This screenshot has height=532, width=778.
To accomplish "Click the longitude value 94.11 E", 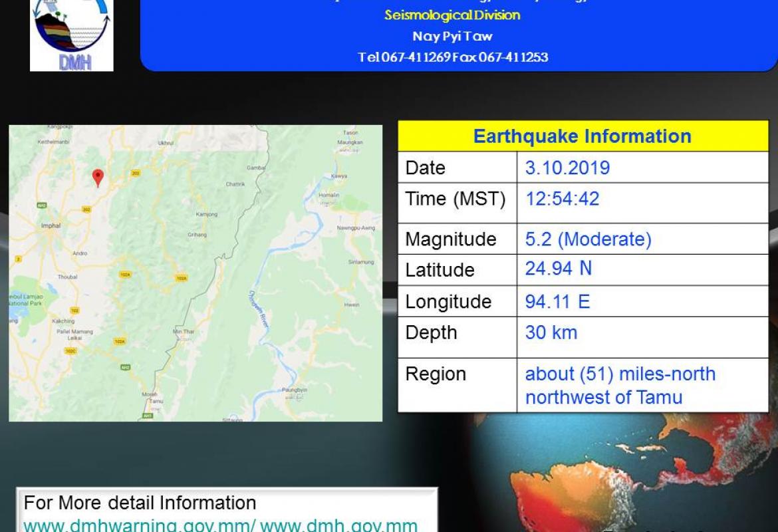I will (557, 302).
